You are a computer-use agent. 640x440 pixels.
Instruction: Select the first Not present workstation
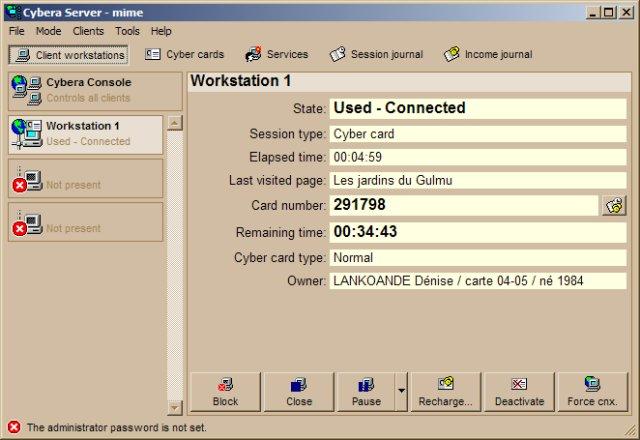pos(86,179)
